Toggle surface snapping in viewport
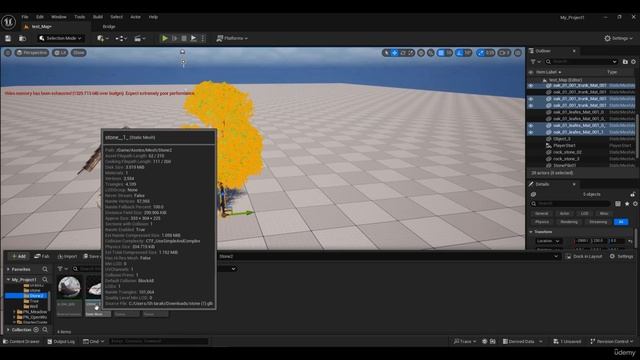 pyautogui.click(x=431, y=53)
